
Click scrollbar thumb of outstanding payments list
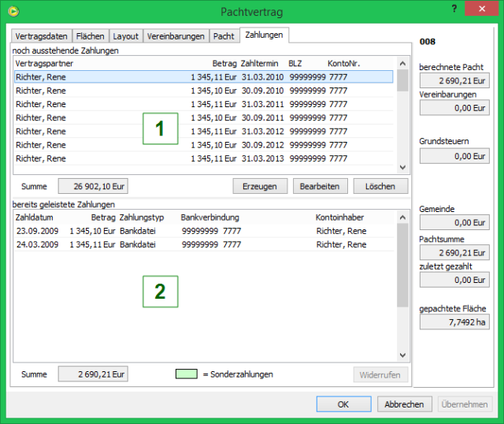click(402, 80)
